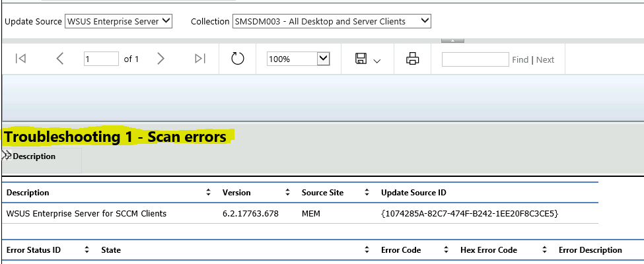Click the Update Source ID column header
Screen dimensions: 644x264
[413, 193]
